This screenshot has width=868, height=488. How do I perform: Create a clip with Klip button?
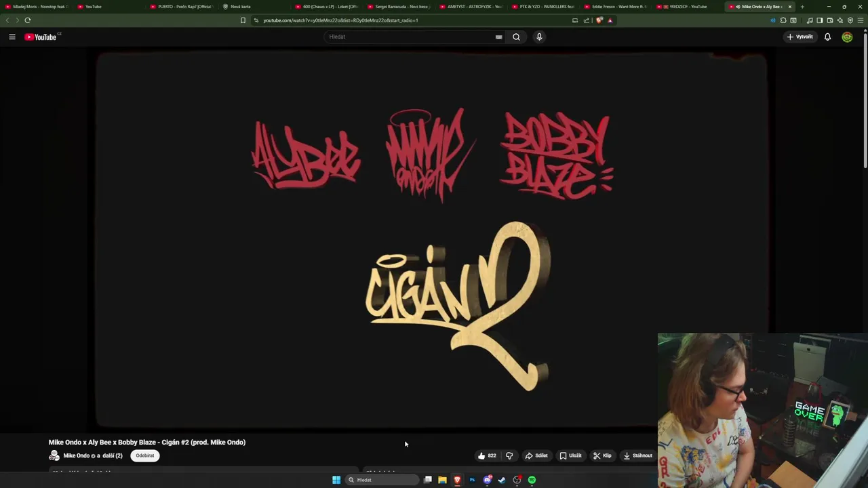602,455
